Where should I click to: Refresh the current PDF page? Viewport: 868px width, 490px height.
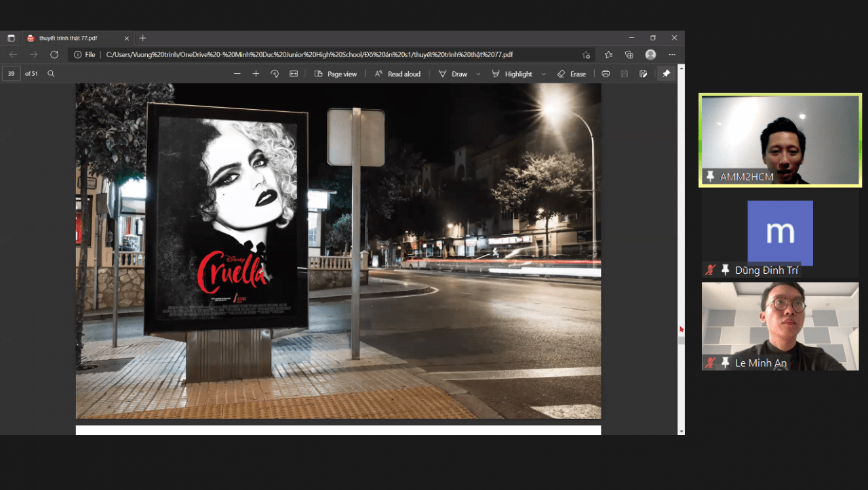54,54
